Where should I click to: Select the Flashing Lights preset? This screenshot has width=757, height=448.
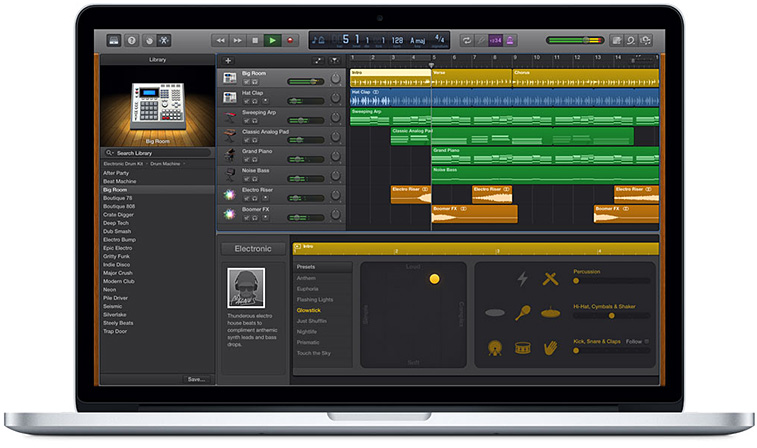(x=315, y=299)
